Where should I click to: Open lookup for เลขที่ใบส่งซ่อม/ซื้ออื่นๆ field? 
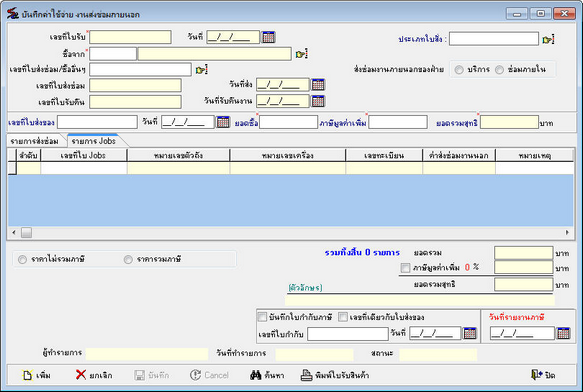point(201,70)
